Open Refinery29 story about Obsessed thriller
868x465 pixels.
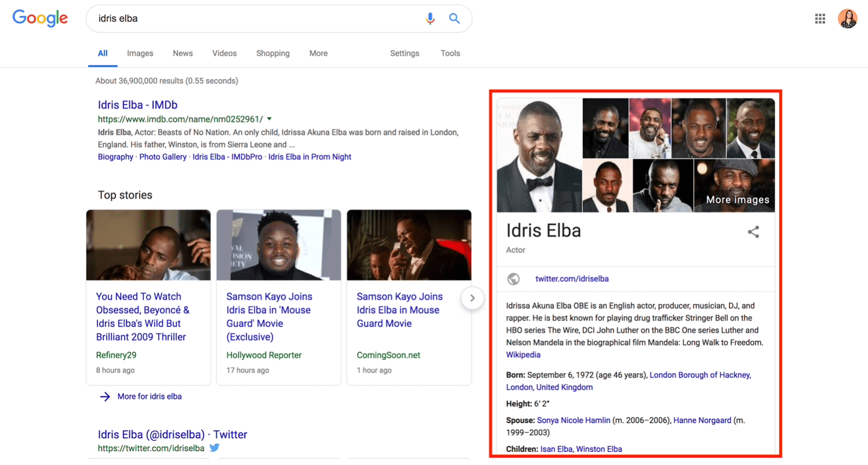click(143, 317)
